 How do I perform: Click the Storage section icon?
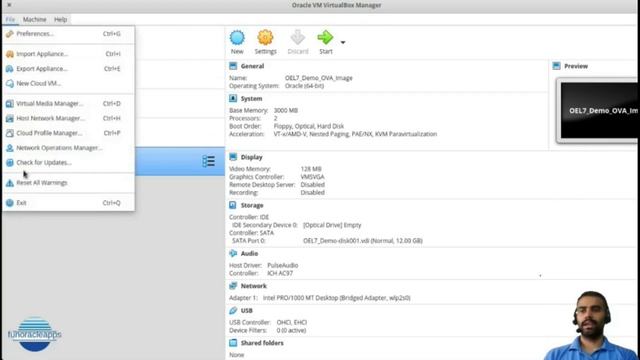(x=233, y=205)
